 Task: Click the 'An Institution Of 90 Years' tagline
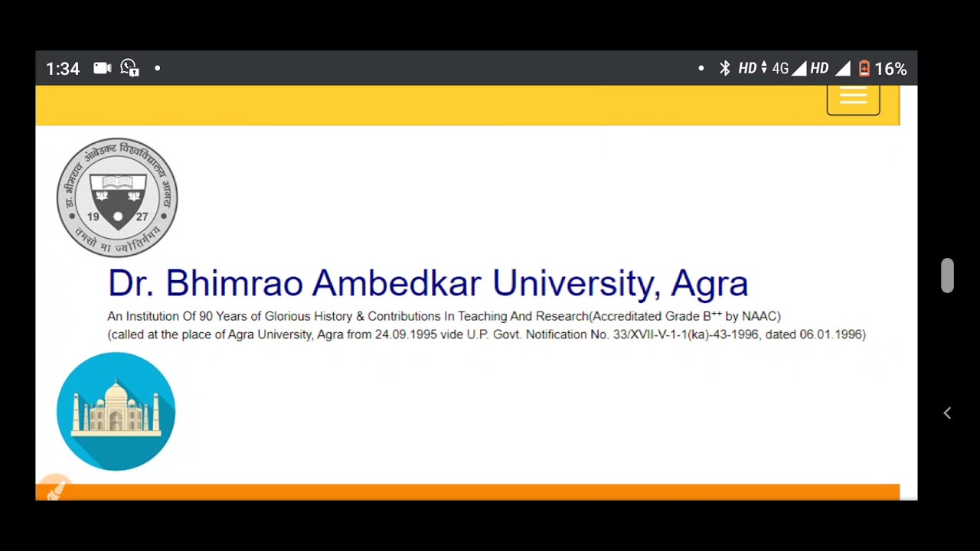[443, 315]
